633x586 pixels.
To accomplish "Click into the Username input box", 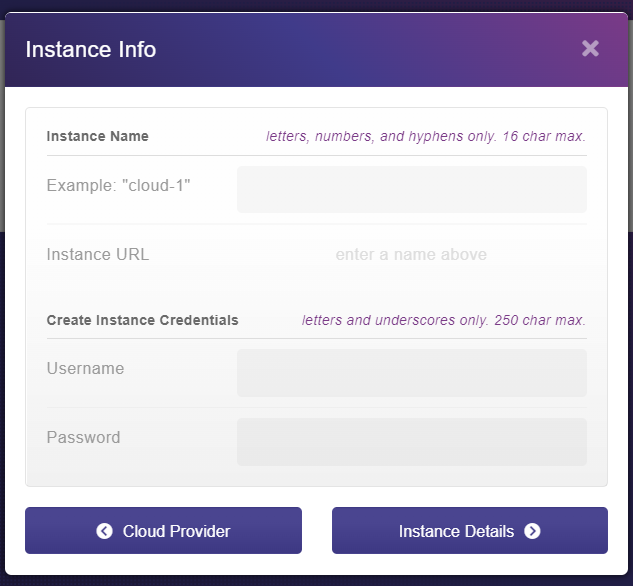I will click(411, 373).
